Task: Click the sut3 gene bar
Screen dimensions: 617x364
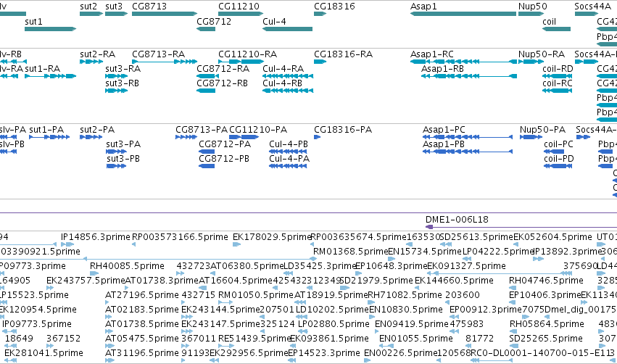Action: pos(117,14)
